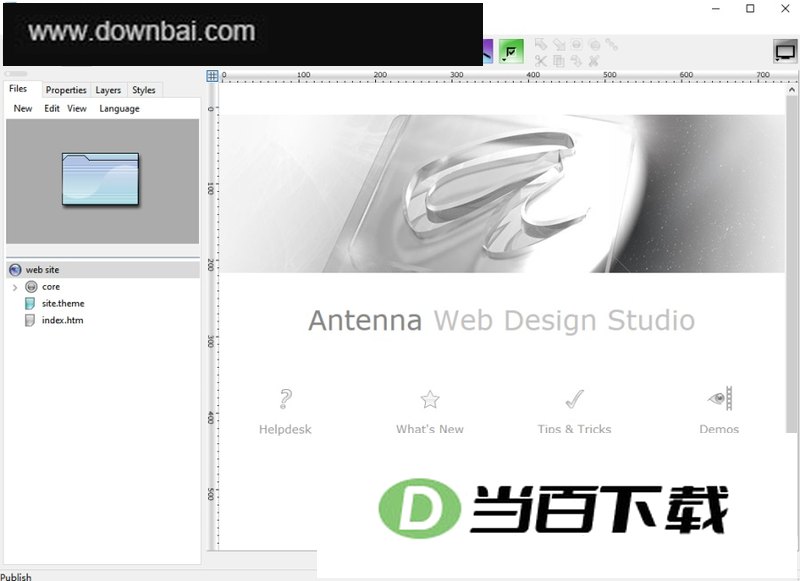
Task: Click the paste icon in toolbar
Action: (576, 61)
